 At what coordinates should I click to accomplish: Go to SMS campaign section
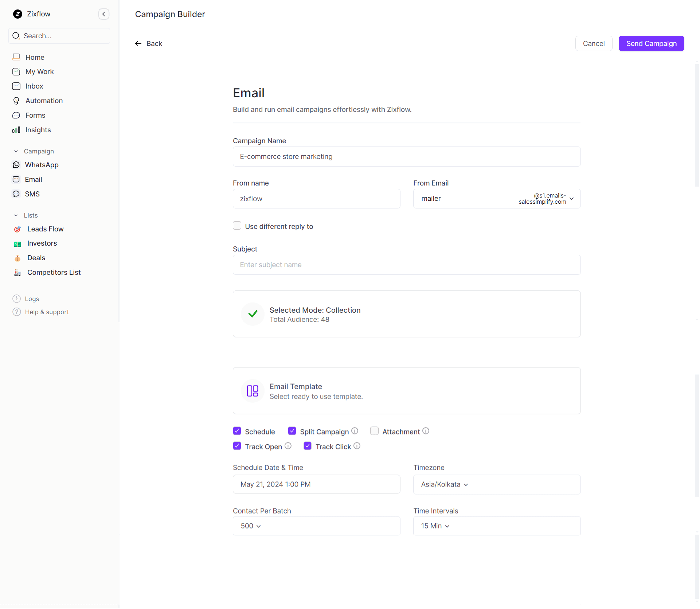(x=32, y=194)
